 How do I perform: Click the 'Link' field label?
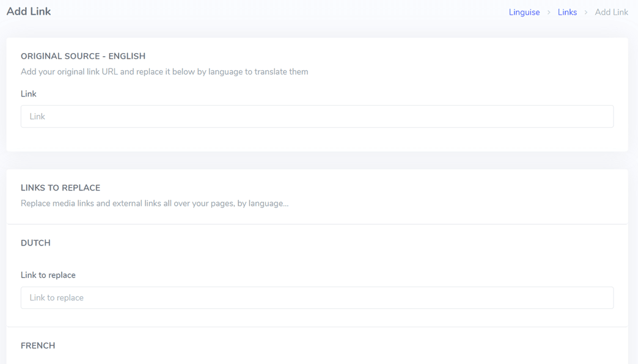(x=29, y=94)
